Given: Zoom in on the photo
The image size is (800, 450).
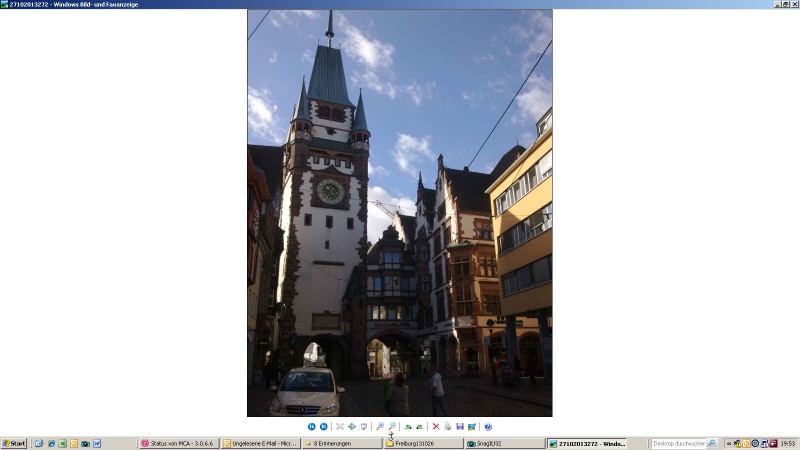Looking at the screenshot, I should click(380, 427).
